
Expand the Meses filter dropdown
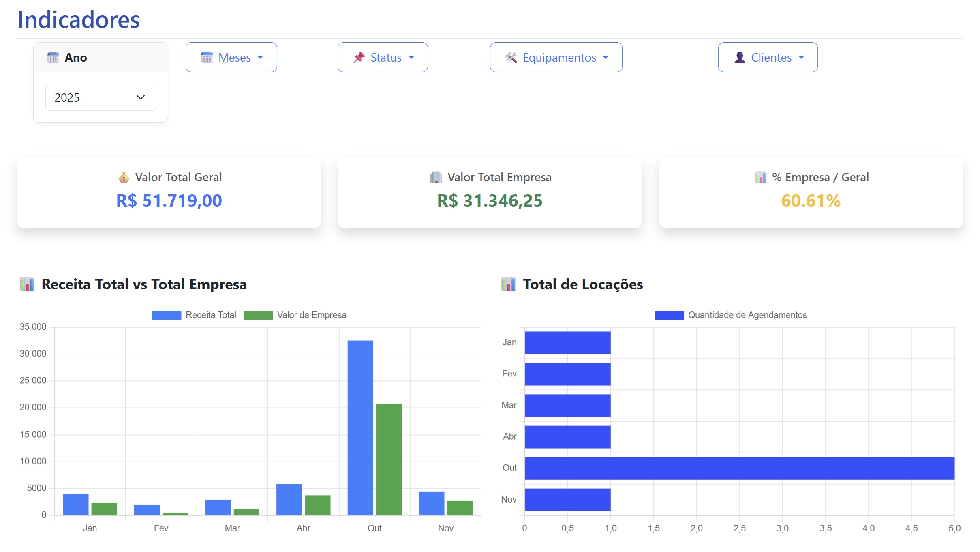(231, 58)
